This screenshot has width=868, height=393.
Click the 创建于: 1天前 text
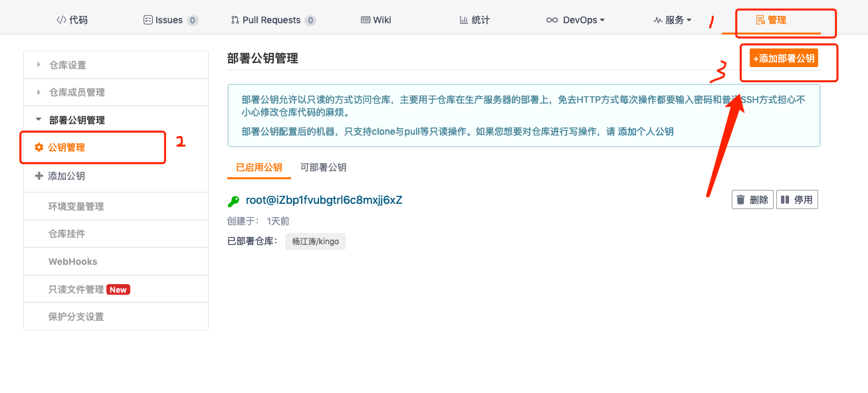tap(259, 221)
